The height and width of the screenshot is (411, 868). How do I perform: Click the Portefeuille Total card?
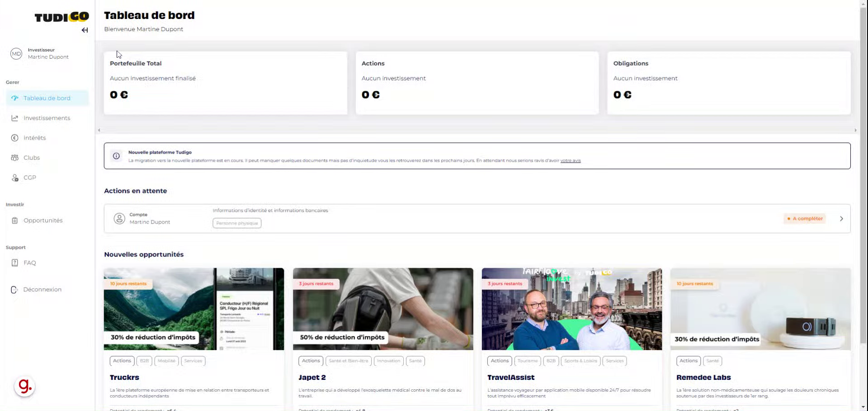226,83
